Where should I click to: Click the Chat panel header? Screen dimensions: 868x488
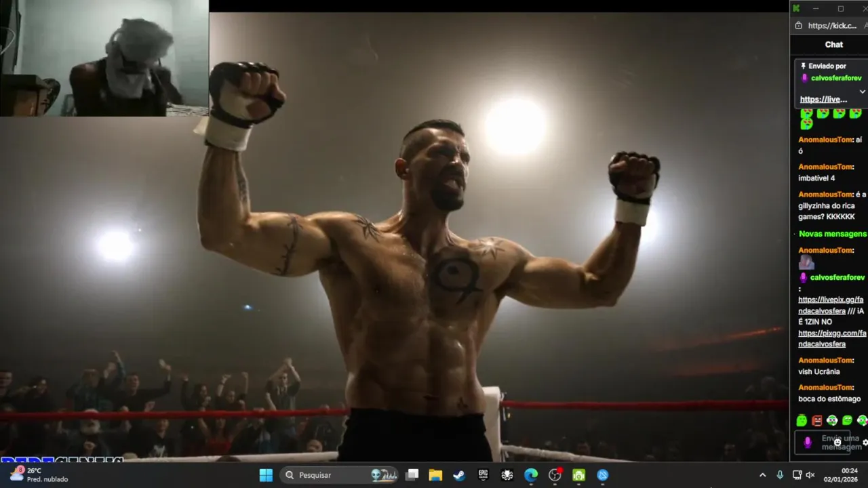pyautogui.click(x=834, y=45)
